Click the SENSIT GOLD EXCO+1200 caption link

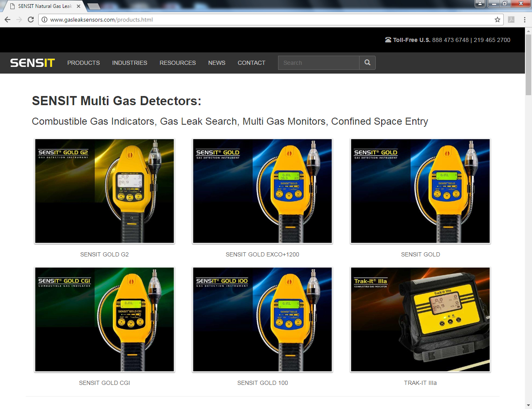pos(262,254)
